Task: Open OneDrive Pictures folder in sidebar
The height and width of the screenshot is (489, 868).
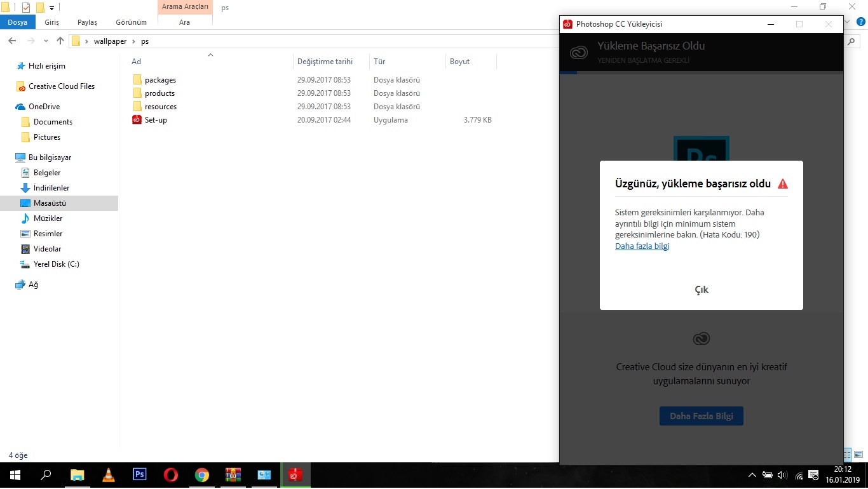Action: pyautogui.click(x=47, y=137)
